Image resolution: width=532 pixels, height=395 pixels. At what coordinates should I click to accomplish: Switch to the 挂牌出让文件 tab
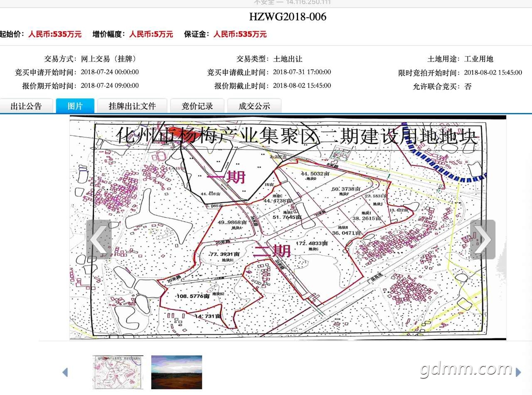[x=132, y=106]
